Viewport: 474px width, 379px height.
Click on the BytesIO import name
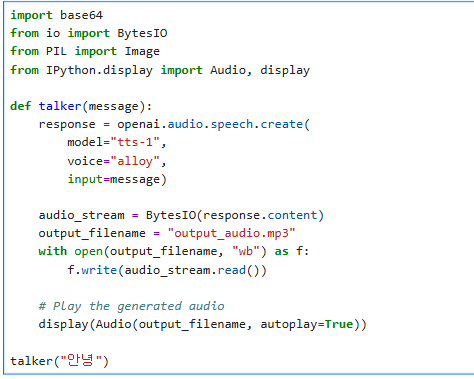pos(142,33)
